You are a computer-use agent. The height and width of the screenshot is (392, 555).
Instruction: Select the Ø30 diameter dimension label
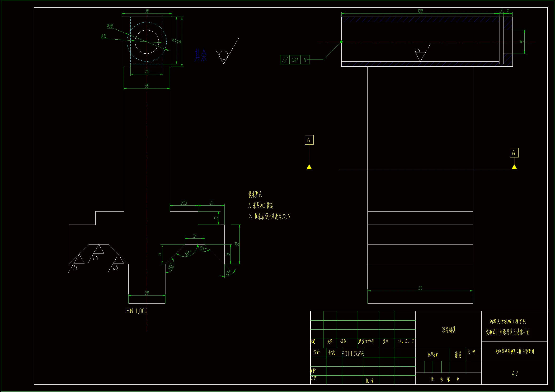click(x=110, y=26)
